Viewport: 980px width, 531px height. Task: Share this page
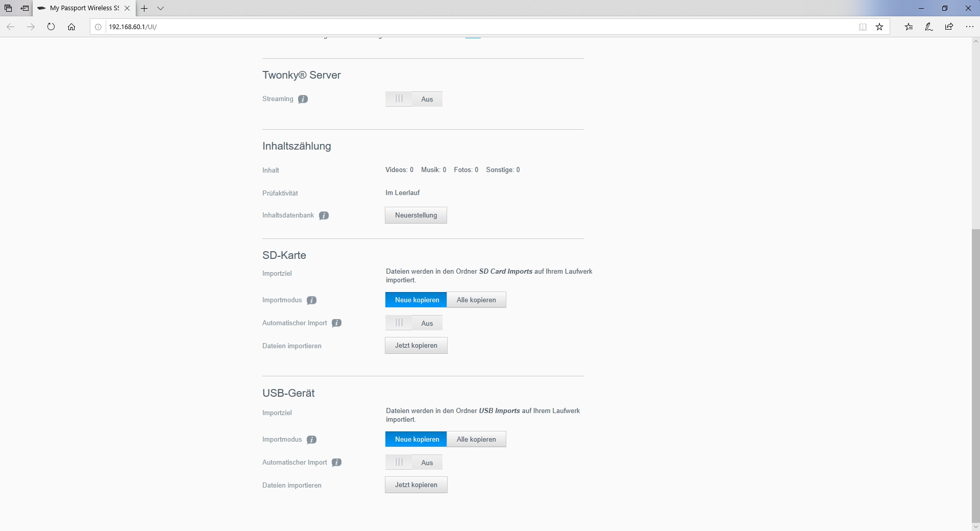(x=949, y=27)
